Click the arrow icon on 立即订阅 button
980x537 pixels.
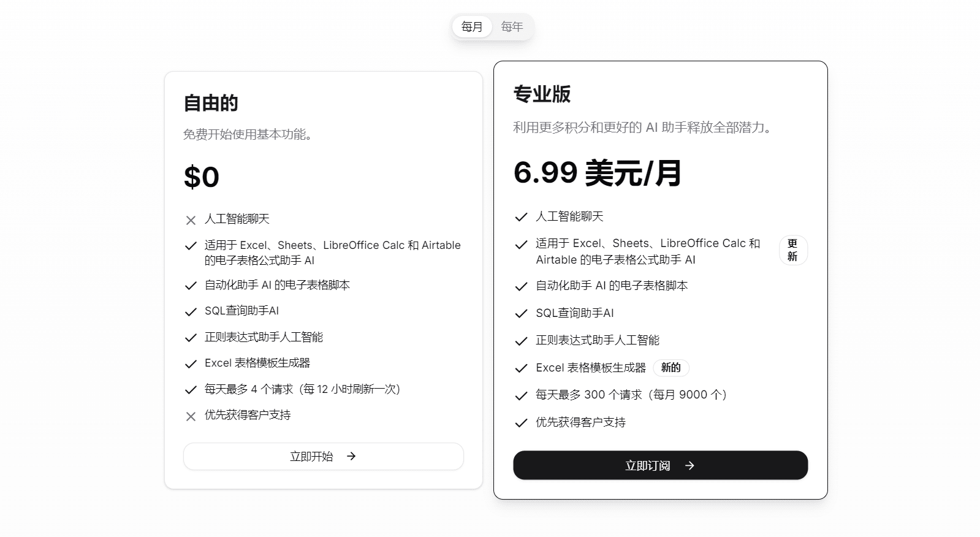coord(689,465)
